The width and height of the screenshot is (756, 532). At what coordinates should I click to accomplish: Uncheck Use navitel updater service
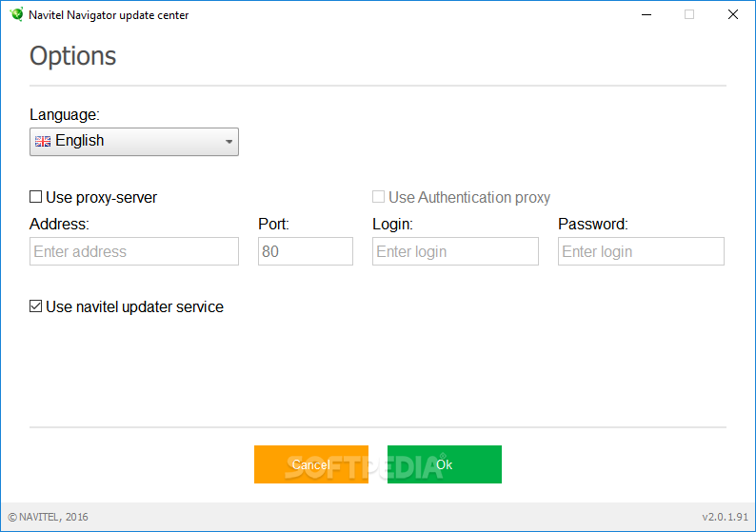click(x=35, y=306)
